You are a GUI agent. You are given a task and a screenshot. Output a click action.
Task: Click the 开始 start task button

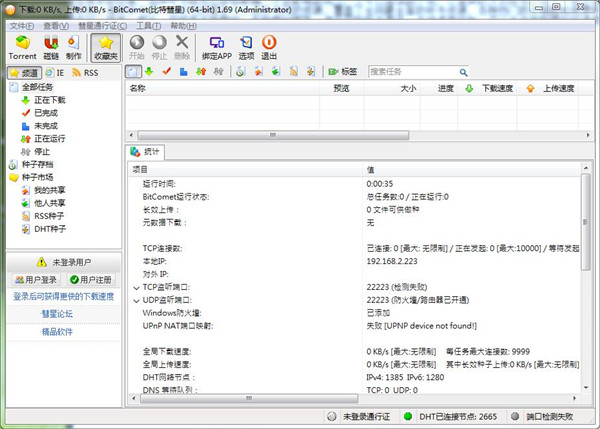(x=137, y=48)
